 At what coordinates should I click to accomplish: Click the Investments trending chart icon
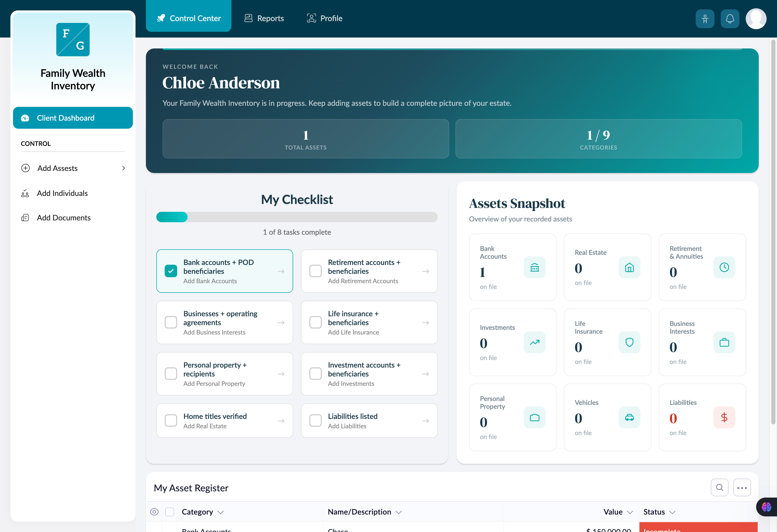[534, 342]
